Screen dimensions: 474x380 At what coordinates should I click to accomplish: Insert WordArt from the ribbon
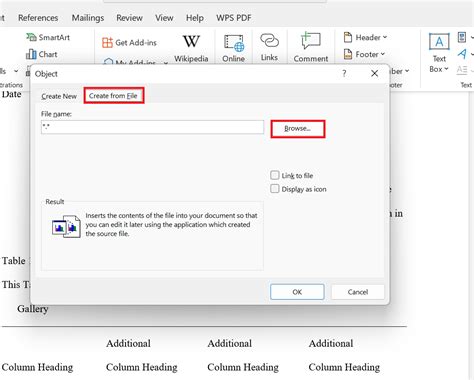coord(462,54)
